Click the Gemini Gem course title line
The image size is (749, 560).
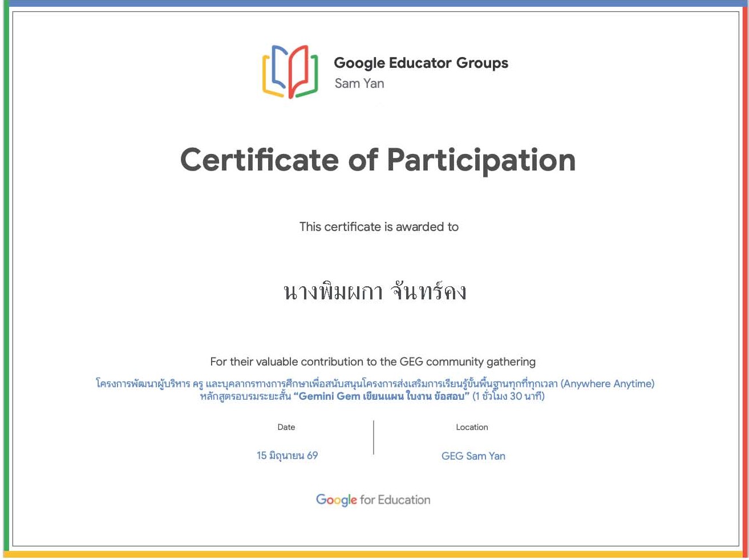coord(372,396)
